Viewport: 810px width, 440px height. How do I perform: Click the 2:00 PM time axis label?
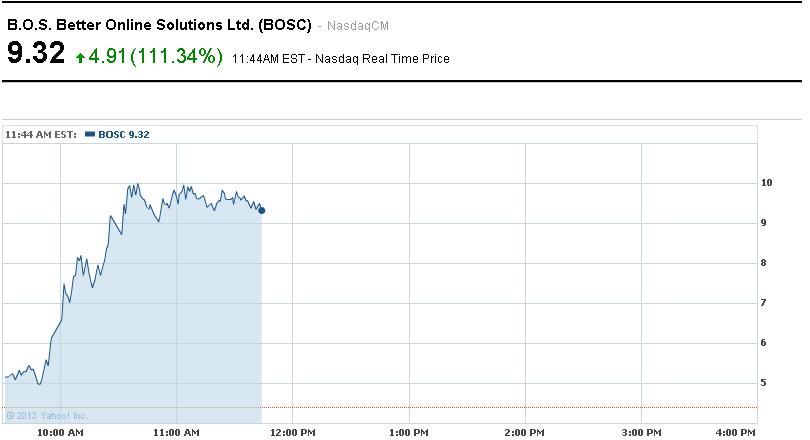[526, 432]
